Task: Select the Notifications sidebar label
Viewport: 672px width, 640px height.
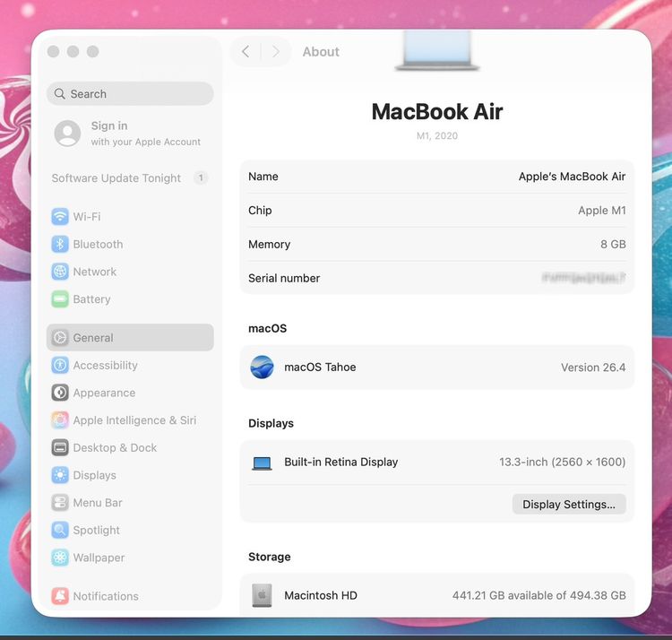Action: [x=106, y=596]
